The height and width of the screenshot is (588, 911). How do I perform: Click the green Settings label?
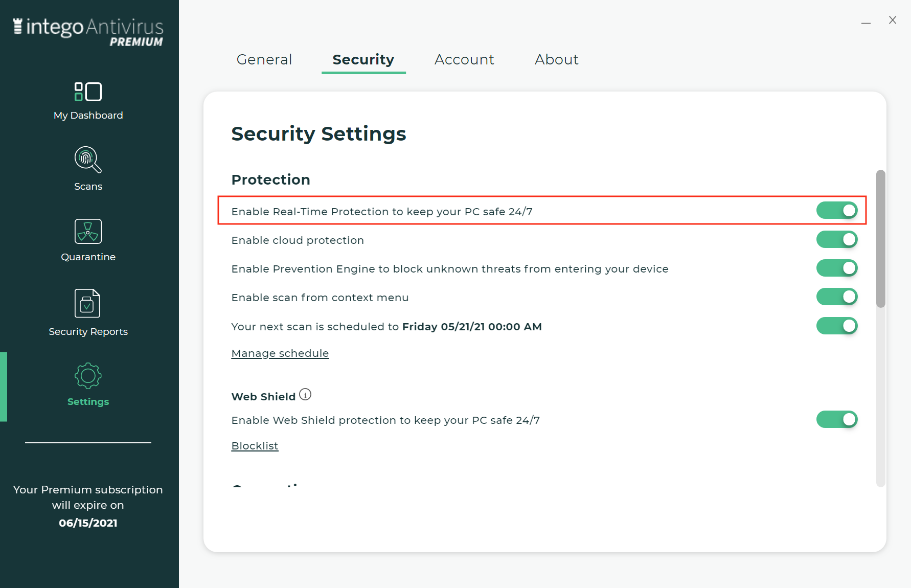(88, 402)
